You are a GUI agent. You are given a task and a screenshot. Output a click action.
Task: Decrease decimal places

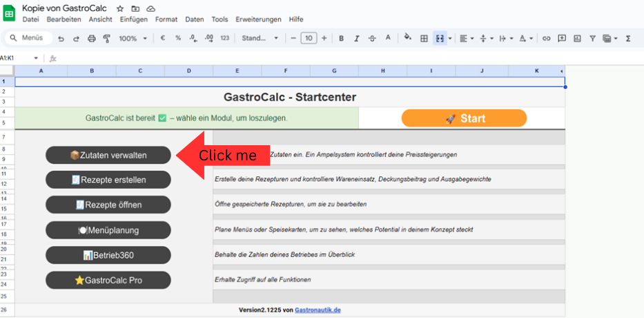(193, 38)
